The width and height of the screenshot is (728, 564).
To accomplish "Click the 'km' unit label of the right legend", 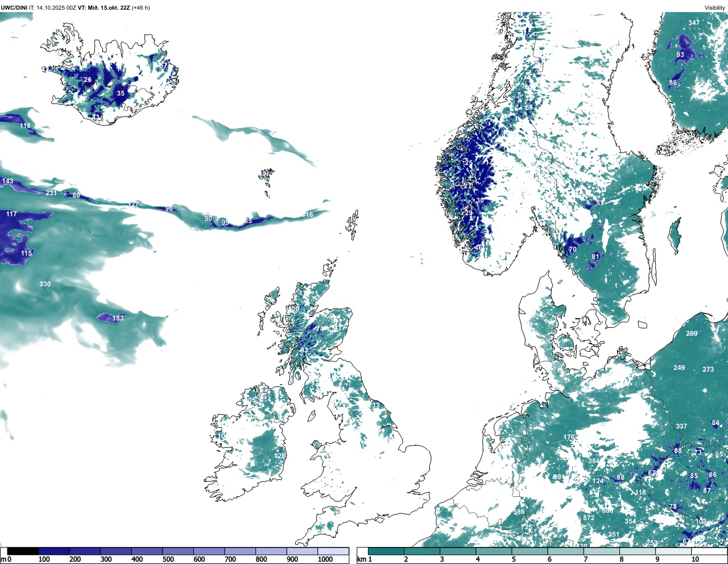I will (361, 559).
